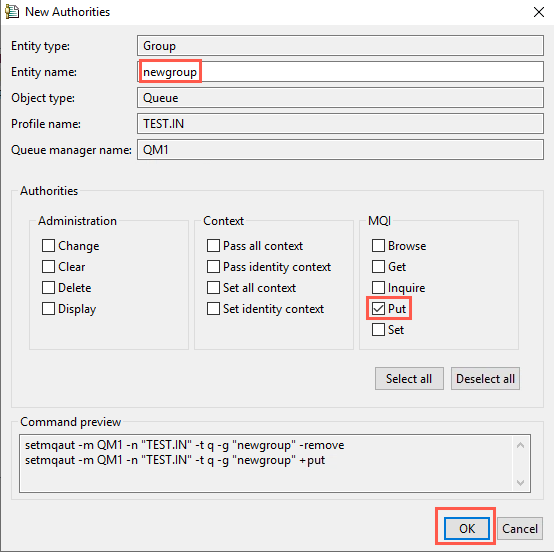Enable the Display authority checkbox
The height and width of the screenshot is (552, 554).
(48, 309)
